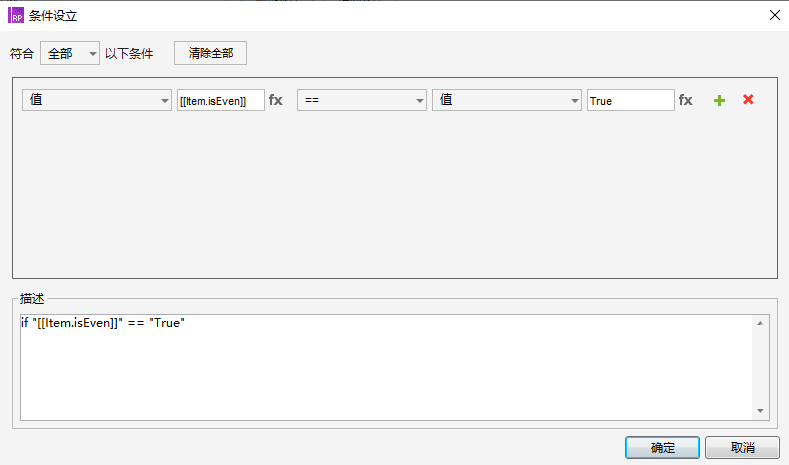The width and height of the screenshot is (789, 465).
Task: Click the 符合 label text
Action: (22, 53)
